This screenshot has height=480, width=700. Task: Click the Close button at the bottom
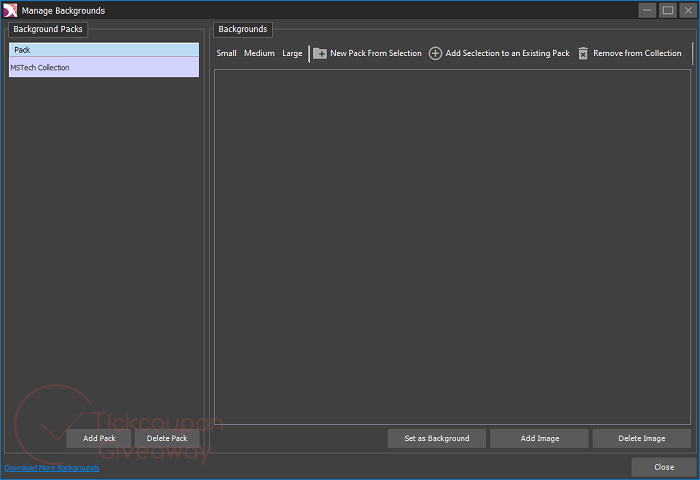tap(664, 467)
